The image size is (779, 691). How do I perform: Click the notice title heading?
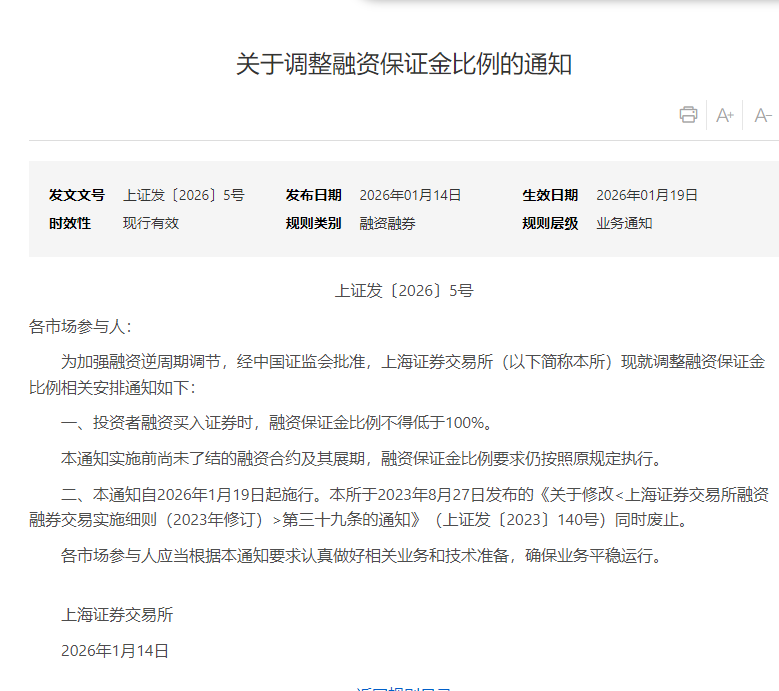pos(404,65)
